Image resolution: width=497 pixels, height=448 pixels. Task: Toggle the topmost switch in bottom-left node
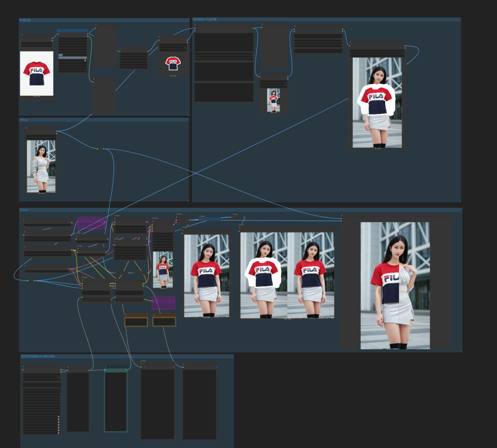click(x=58, y=417)
